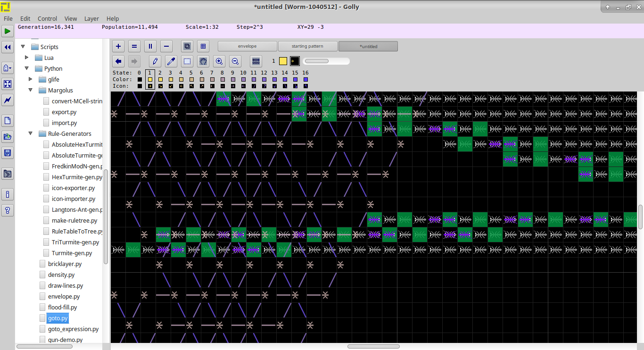Delete the layer with the minus button
644x350 pixels.
[166, 46]
